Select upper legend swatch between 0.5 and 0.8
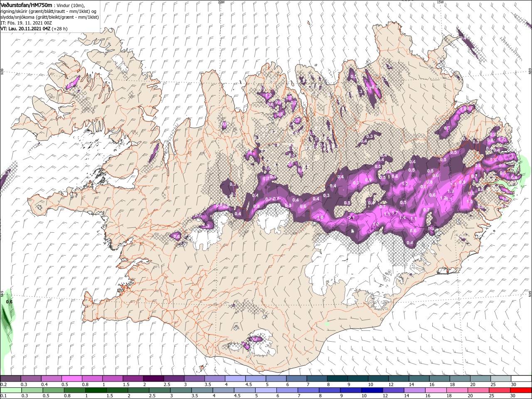Image resolution: width=532 pixels, height=399 pixels. pos(72,379)
